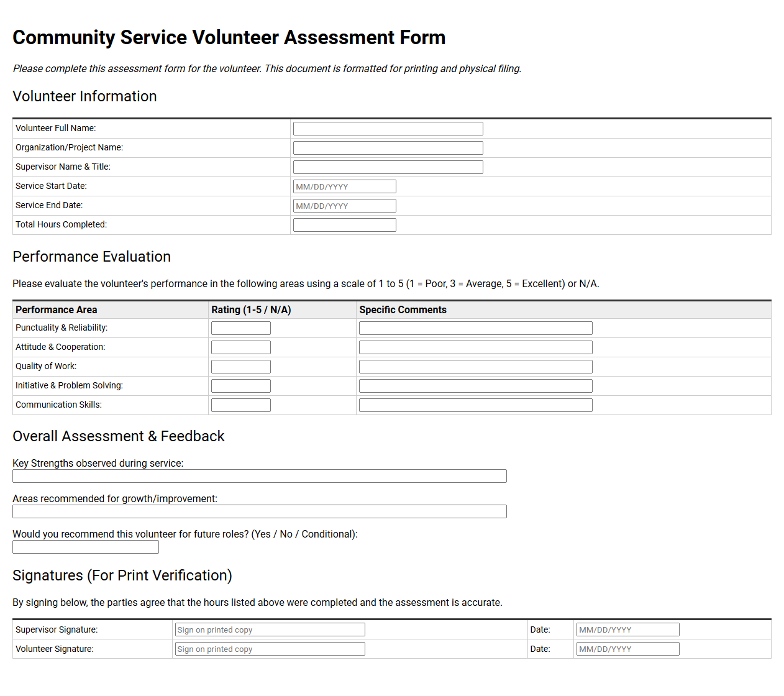This screenshot has height=696, width=784.
Task: Focus the Initiative & Problem Solving rating box
Action: (x=240, y=386)
